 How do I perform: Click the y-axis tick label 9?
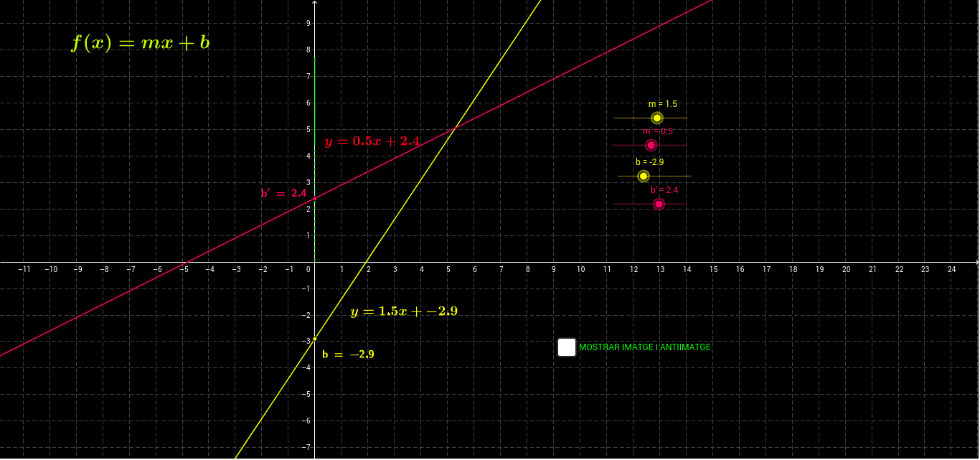(308, 24)
